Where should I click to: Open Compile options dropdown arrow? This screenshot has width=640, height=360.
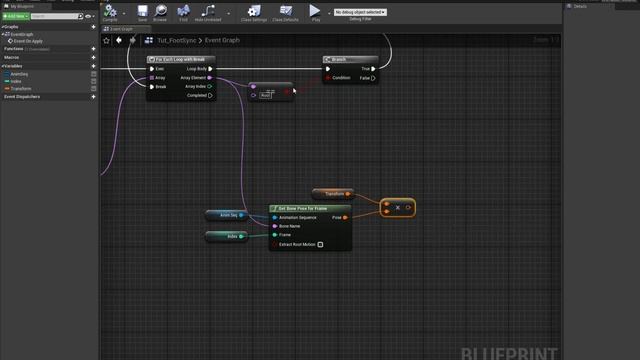(124, 13)
